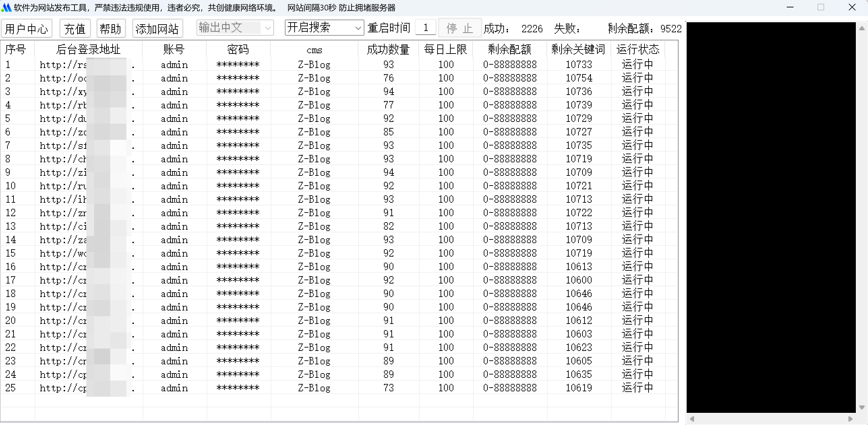868x425 pixels.
Task: Minimize the publishing tool window
Action: (790, 7)
